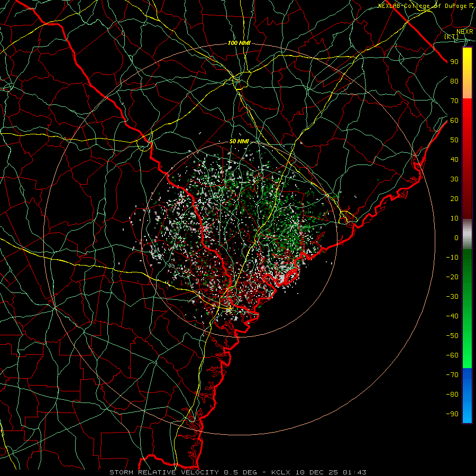Click the NEXLAB-College of DuPage watermark text
This screenshot has width=476, height=476.
[426, 6]
